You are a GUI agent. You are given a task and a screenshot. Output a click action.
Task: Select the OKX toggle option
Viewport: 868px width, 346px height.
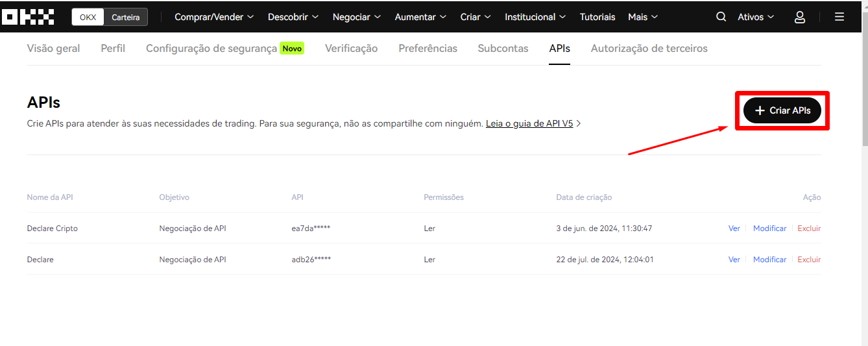tap(88, 17)
